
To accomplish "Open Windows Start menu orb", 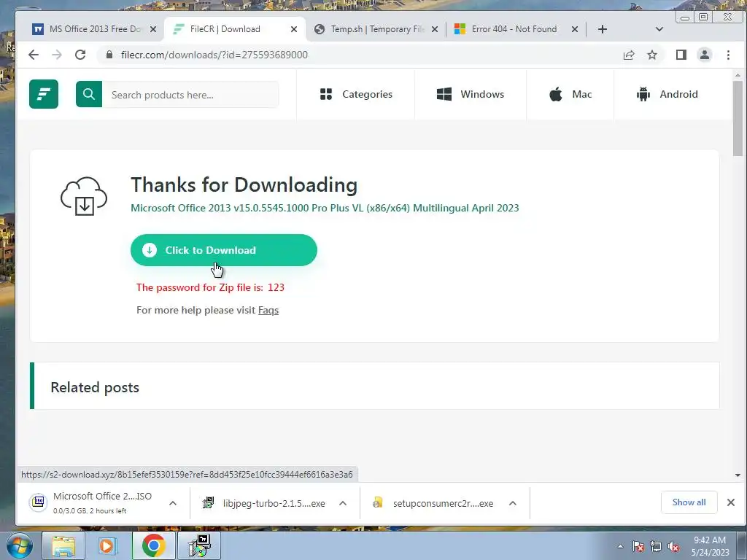I will coord(19,545).
